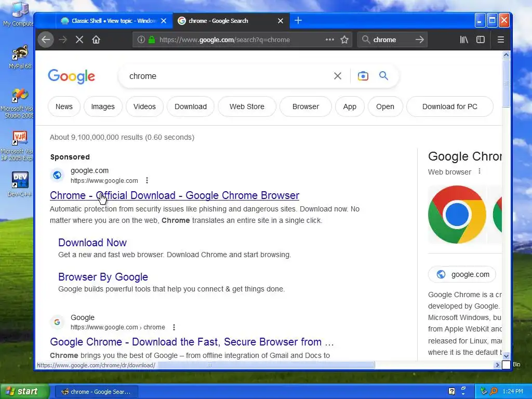Screen dimensions: 532x399
Task: Open Microsoft Visual Studio 2005 desktop icon
Action: 18,103
